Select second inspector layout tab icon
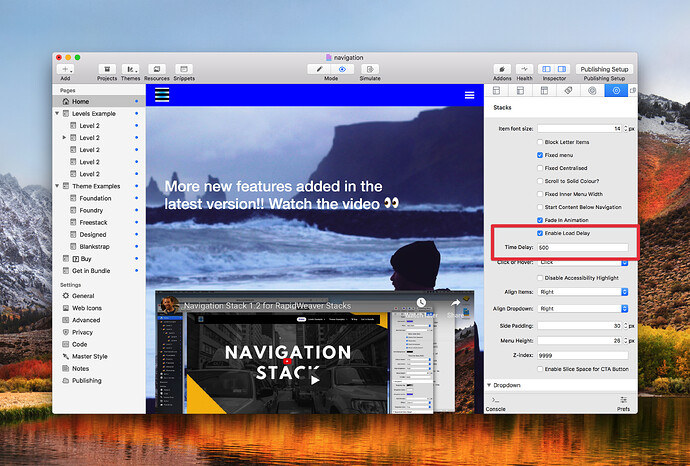Screen dimensions: 690x466 pos(520,90)
